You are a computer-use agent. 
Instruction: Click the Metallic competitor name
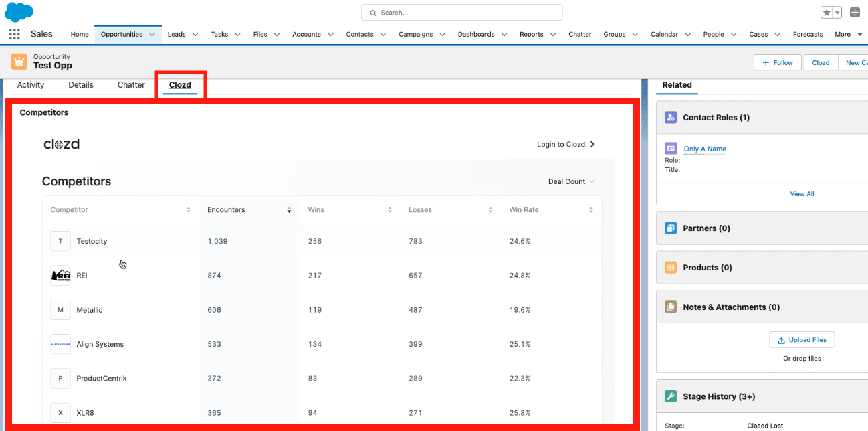(90, 310)
